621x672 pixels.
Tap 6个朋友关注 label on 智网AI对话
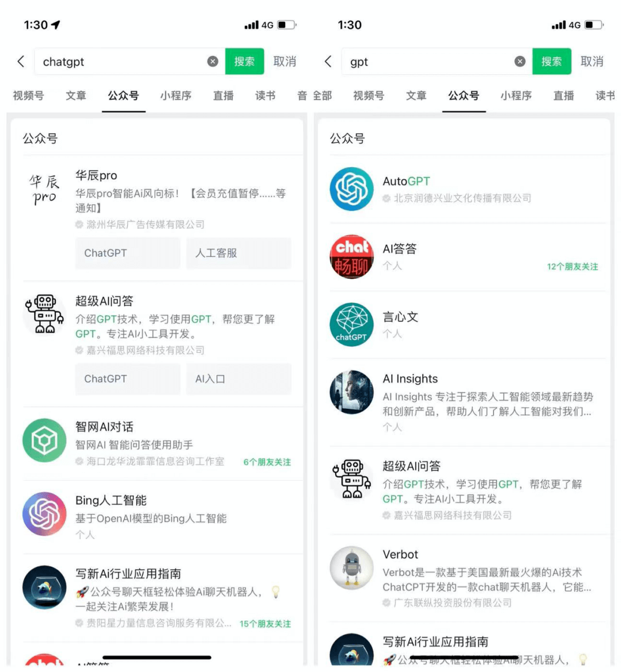tap(267, 462)
